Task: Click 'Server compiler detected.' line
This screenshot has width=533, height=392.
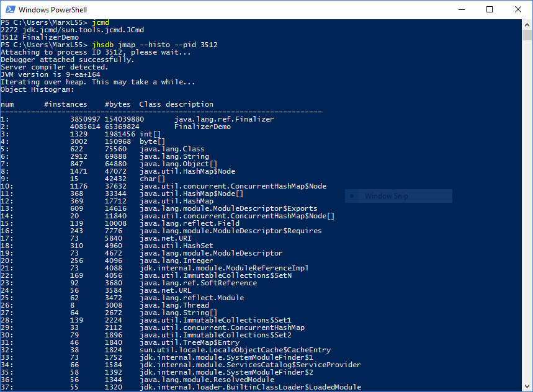Action: pyautogui.click(x=55, y=67)
